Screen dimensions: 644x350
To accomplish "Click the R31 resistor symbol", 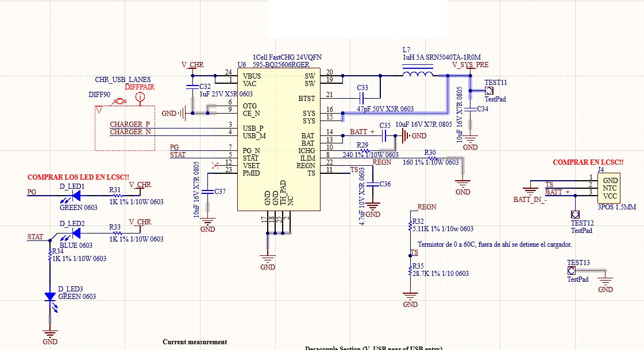I will pyautogui.click(x=116, y=196).
